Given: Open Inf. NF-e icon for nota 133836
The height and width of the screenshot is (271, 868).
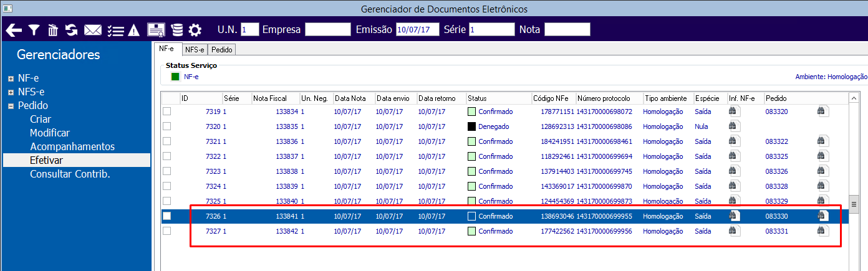Looking at the screenshot, I should click(734, 141).
